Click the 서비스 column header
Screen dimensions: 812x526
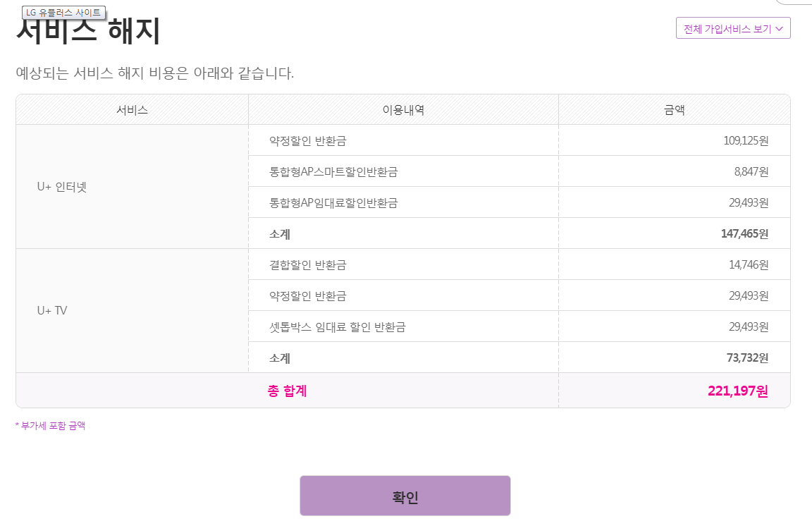click(x=132, y=110)
